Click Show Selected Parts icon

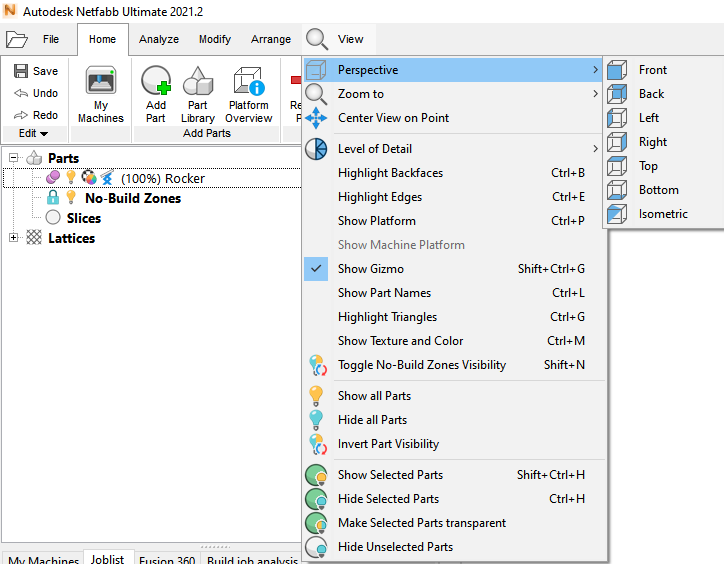[x=316, y=475]
